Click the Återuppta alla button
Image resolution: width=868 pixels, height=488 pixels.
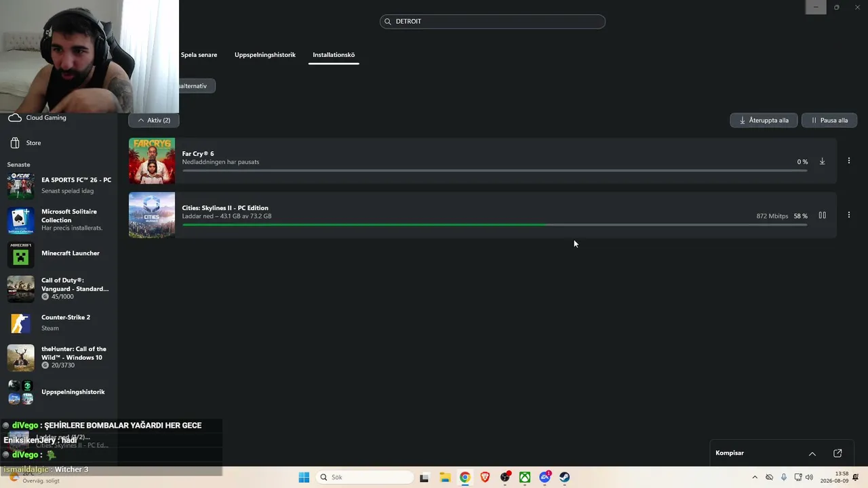(764, 120)
